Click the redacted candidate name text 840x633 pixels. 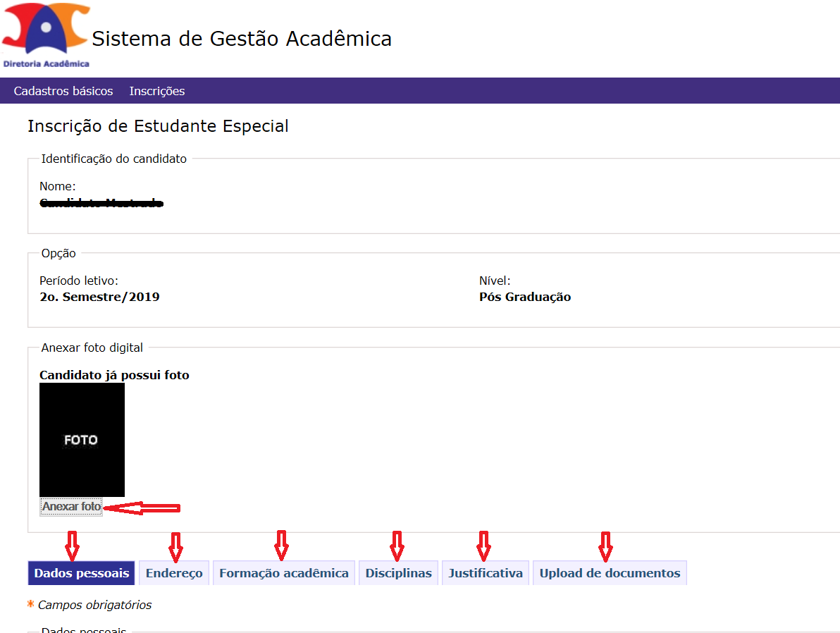pyautogui.click(x=101, y=204)
